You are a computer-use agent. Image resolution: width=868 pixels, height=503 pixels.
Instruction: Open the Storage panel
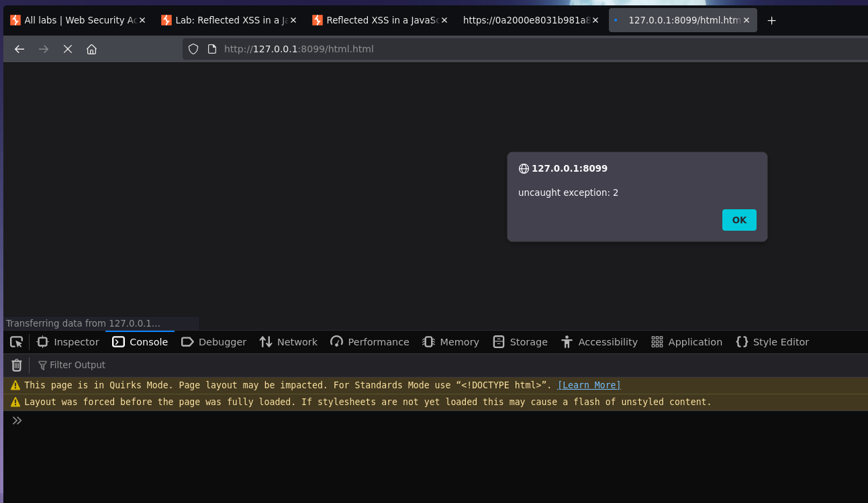(520, 342)
